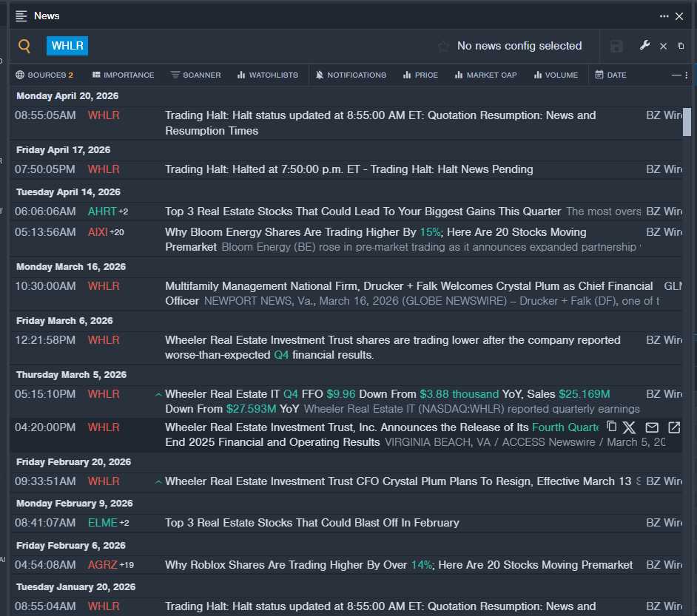Copy the hovered news headline

(x=611, y=427)
